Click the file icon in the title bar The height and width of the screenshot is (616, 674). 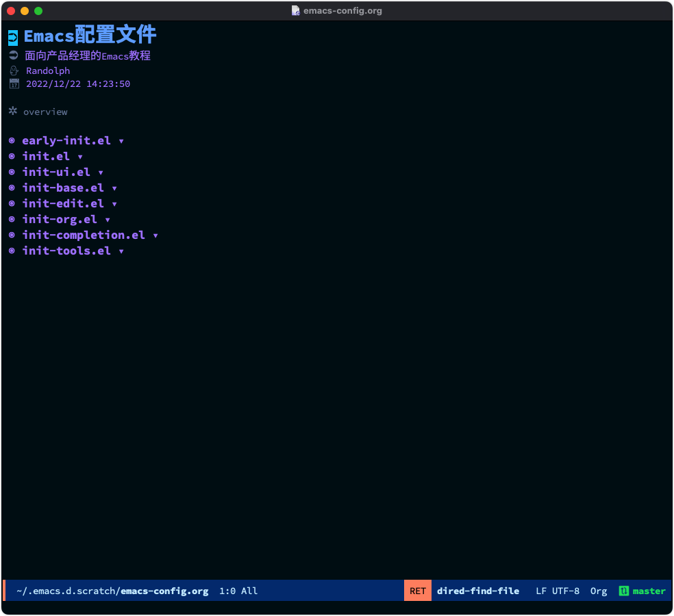[x=296, y=11]
